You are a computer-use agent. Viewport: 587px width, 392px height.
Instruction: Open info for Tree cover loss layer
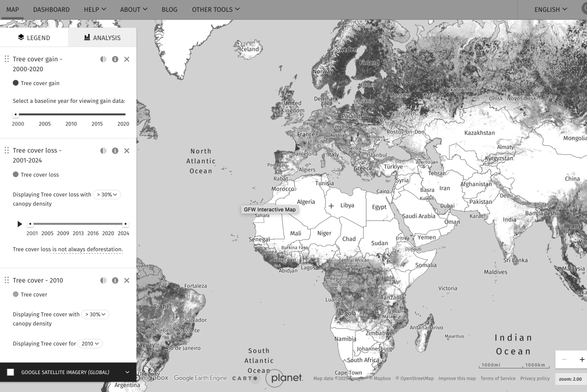(x=115, y=151)
